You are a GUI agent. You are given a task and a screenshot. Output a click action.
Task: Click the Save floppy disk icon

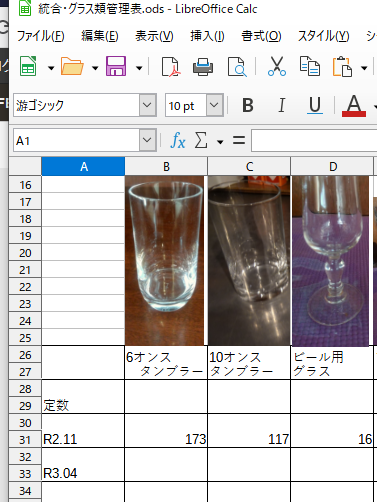coord(116,66)
